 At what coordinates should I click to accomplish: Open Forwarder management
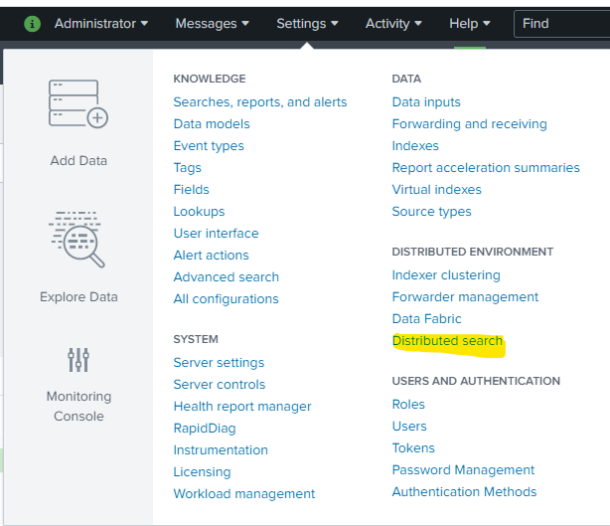465,297
